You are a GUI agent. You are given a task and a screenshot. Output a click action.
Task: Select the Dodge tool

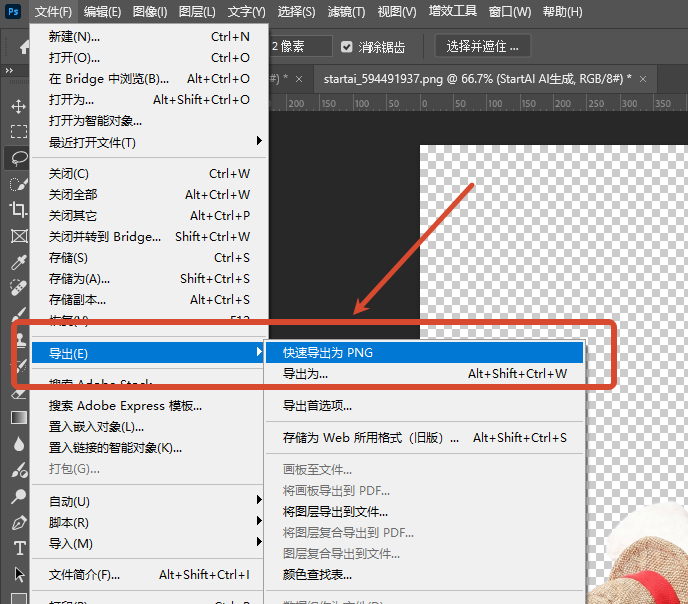pyautogui.click(x=18, y=496)
